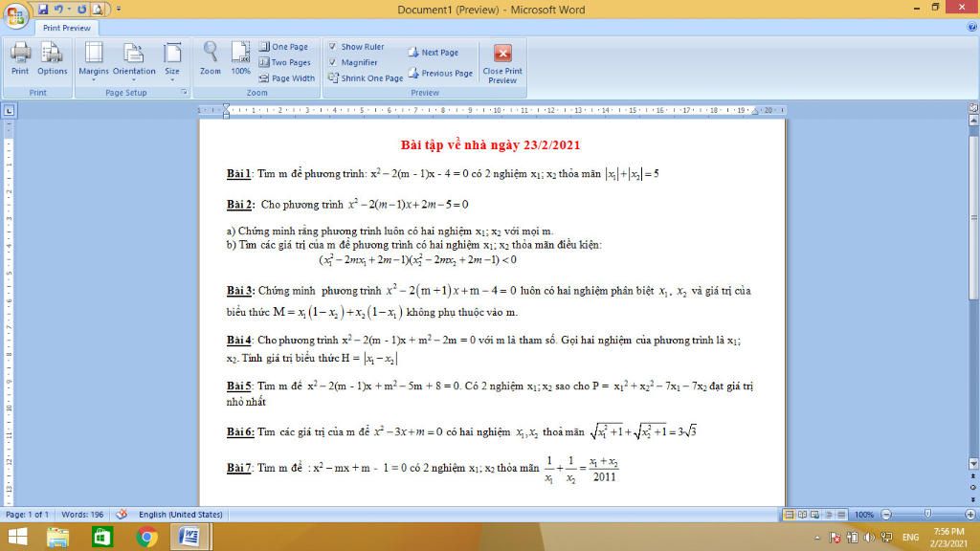Open File Explorer from taskbar
The image size is (980, 551).
[x=57, y=537]
